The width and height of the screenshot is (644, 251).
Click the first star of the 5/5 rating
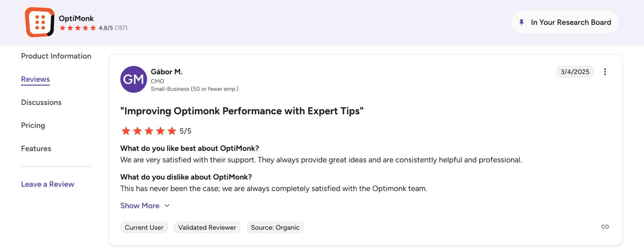pyautogui.click(x=126, y=131)
